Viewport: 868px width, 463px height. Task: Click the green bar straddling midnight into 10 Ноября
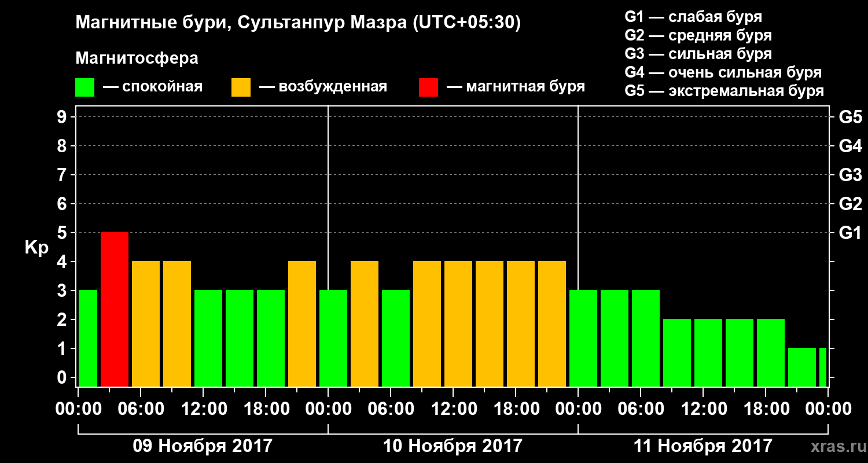[x=333, y=338]
